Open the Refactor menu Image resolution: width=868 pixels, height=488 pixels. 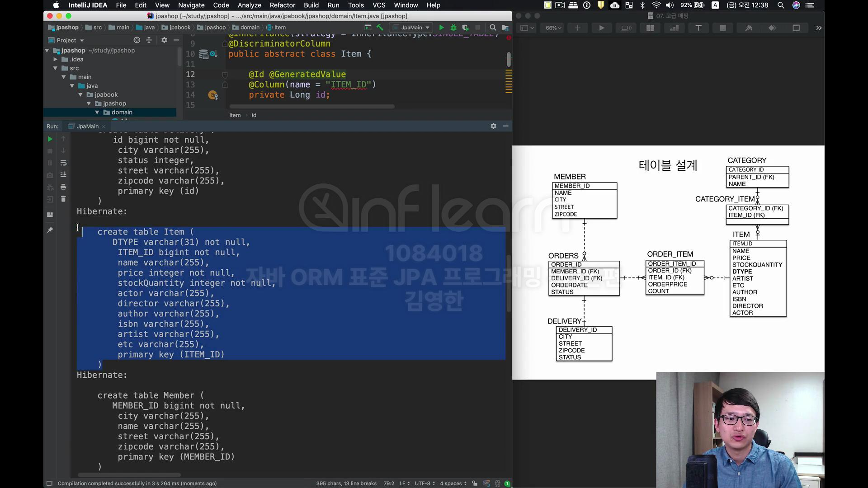pyautogui.click(x=282, y=5)
